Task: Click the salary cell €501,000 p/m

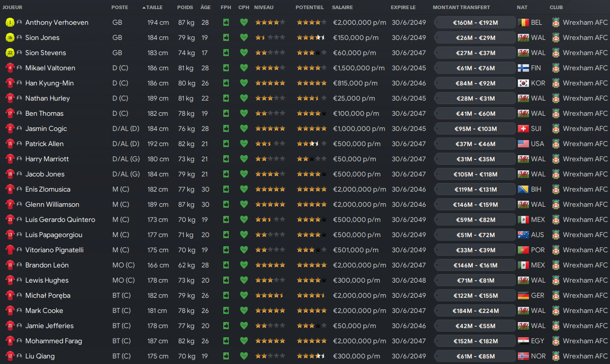Action: click(x=356, y=250)
